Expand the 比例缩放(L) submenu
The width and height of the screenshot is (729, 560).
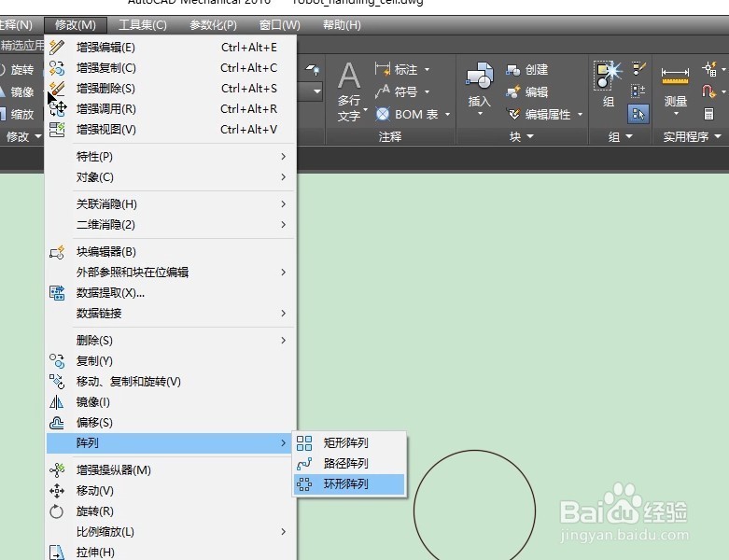pyautogui.click(x=171, y=532)
